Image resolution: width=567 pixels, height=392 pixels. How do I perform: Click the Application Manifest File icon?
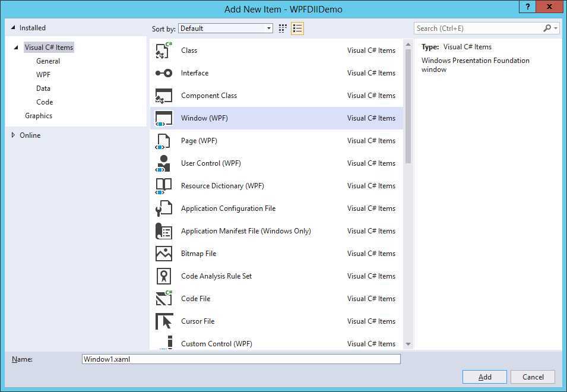(164, 231)
